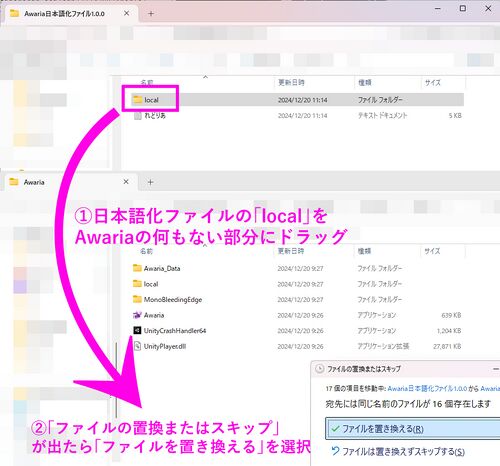This screenshot has width=500, height=466.
Task: Sort top window by 種類 column
Action: click(365, 82)
